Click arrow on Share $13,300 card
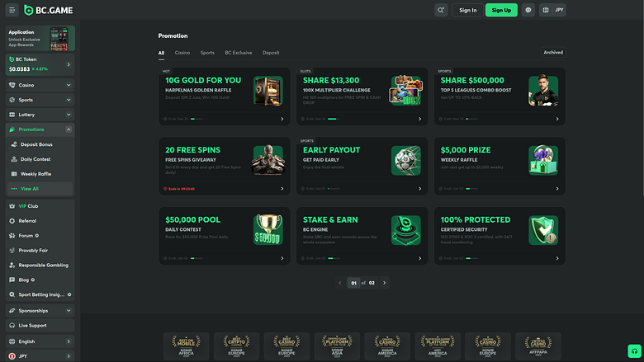Viewport: 644px width, 362px height. click(419, 119)
